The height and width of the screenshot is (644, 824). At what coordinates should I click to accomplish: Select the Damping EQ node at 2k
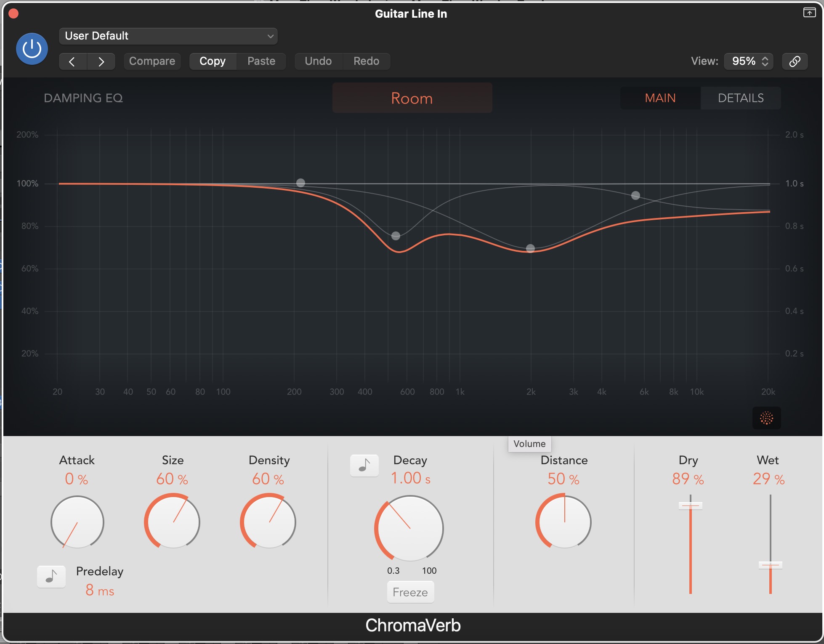pyautogui.click(x=530, y=248)
